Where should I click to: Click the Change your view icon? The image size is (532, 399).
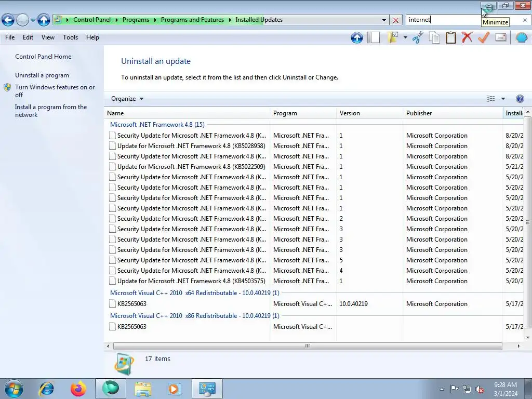(490, 99)
